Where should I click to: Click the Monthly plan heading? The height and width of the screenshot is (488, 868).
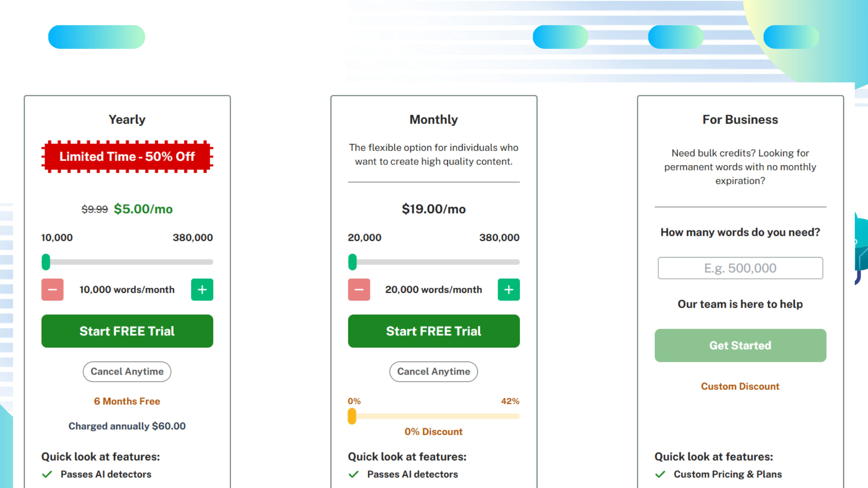point(433,119)
